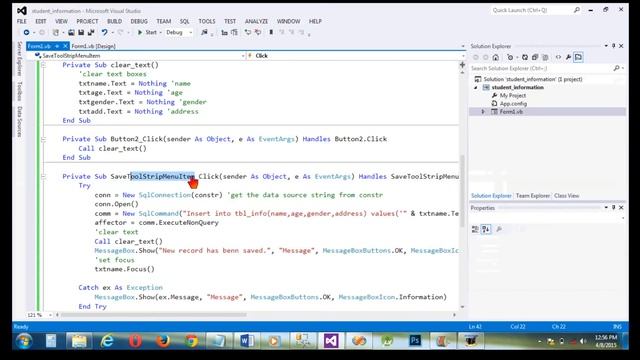Start debugging with the Start button
The height and width of the screenshot is (360, 640).
click(147, 32)
